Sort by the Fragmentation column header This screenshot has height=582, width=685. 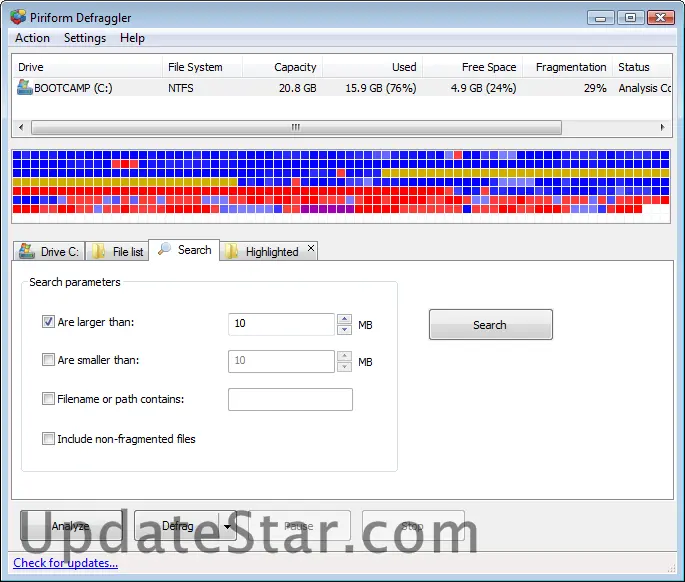567,67
